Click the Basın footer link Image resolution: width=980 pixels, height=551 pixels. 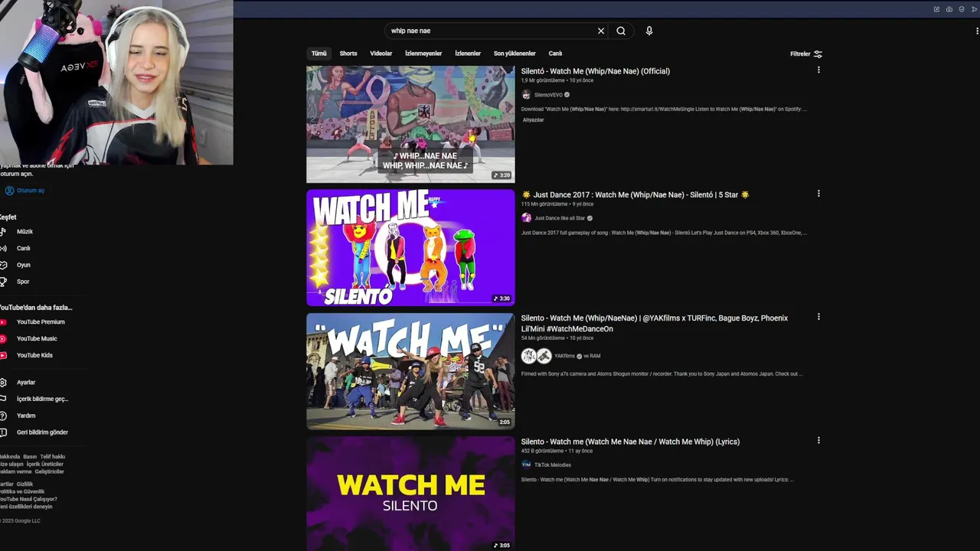(x=30, y=457)
